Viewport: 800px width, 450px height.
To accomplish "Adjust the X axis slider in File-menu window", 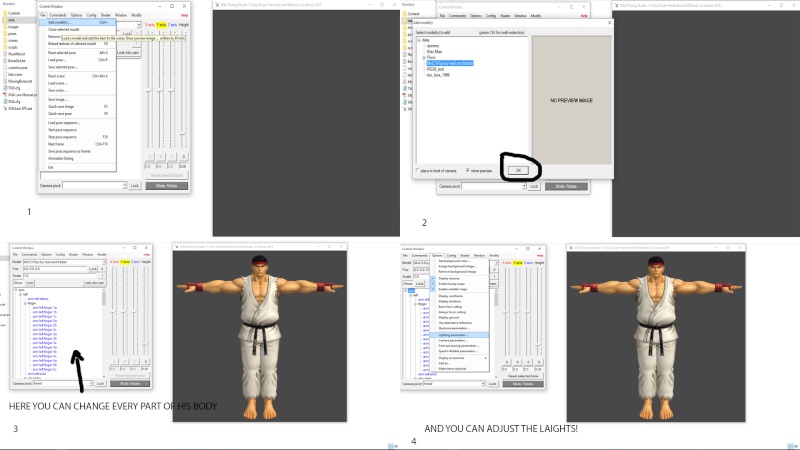I will (x=149, y=92).
